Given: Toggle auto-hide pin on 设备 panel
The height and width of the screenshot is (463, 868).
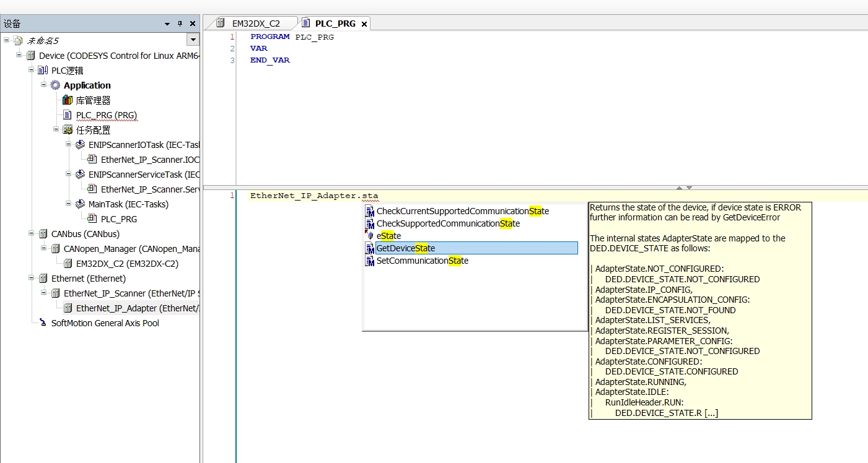Looking at the screenshot, I should coord(180,24).
